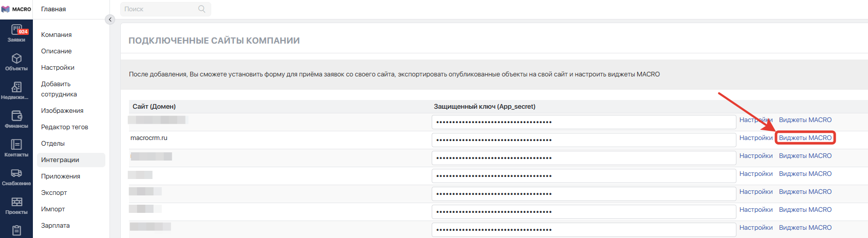Viewport: 868px width, 238px height.
Task: Open the Компания menu item
Action: coord(57,35)
